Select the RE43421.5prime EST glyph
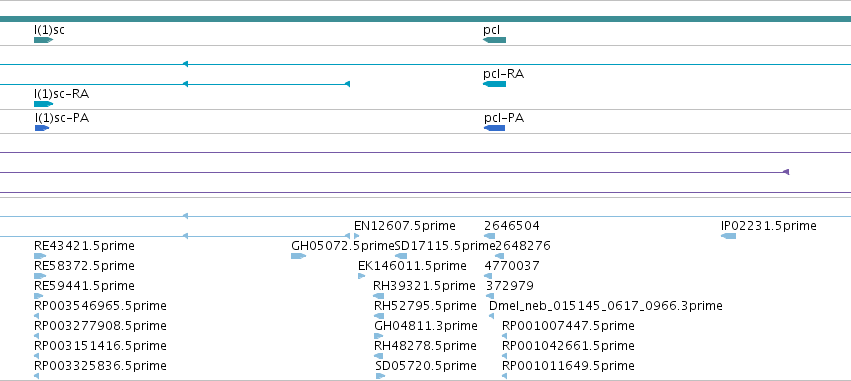Viewport: 851px width, 381px height. (40, 256)
